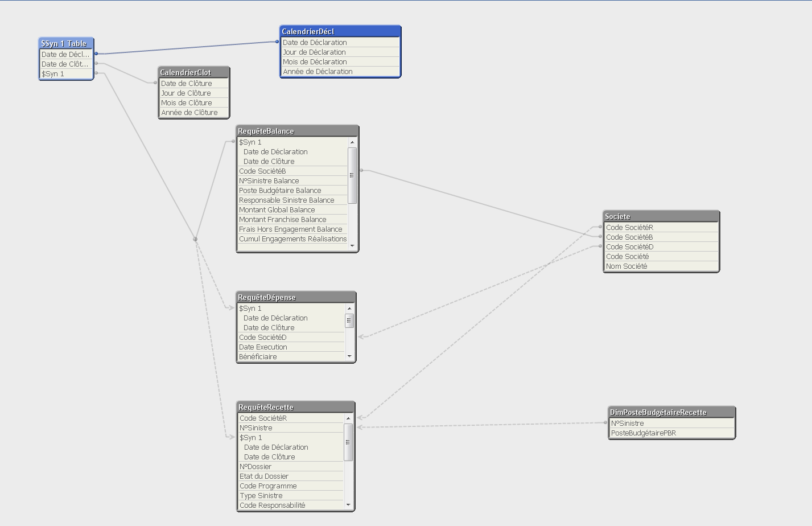Click the Type Sinistre field
The width and height of the screenshot is (812, 526).
pyautogui.click(x=291, y=495)
